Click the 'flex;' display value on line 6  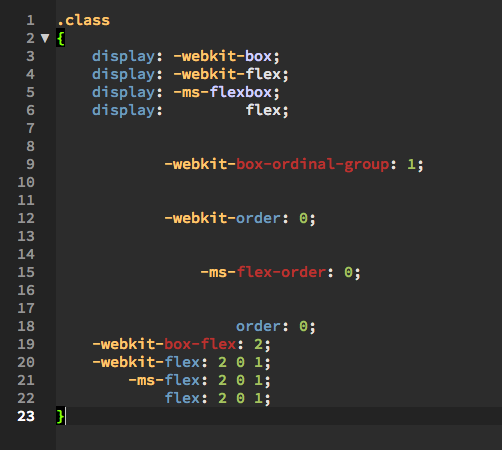click(267, 110)
